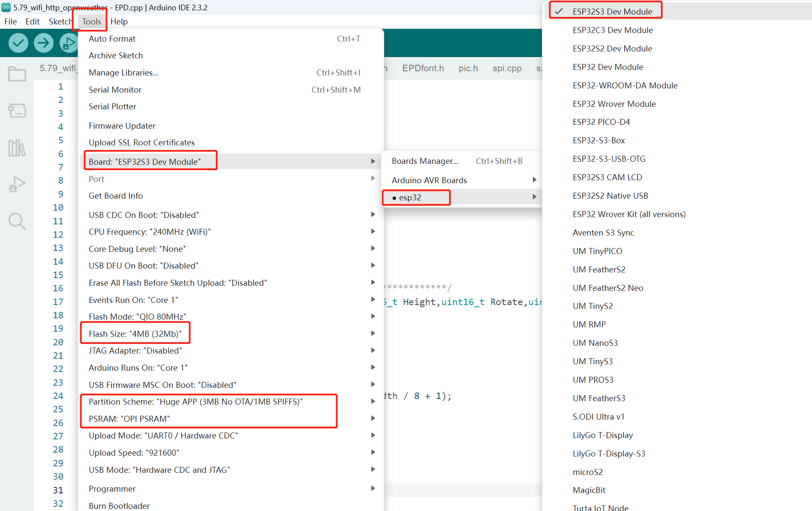The width and height of the screenshot is (812, 511).
Task: Expand Events Run On Core 1 option
Action: [x=231, y=300]
